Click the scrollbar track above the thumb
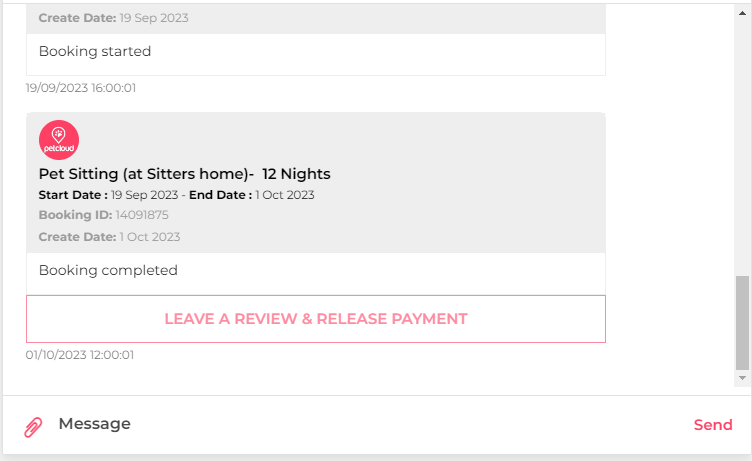This screenshot has width=752, height=461. (742, 146)
